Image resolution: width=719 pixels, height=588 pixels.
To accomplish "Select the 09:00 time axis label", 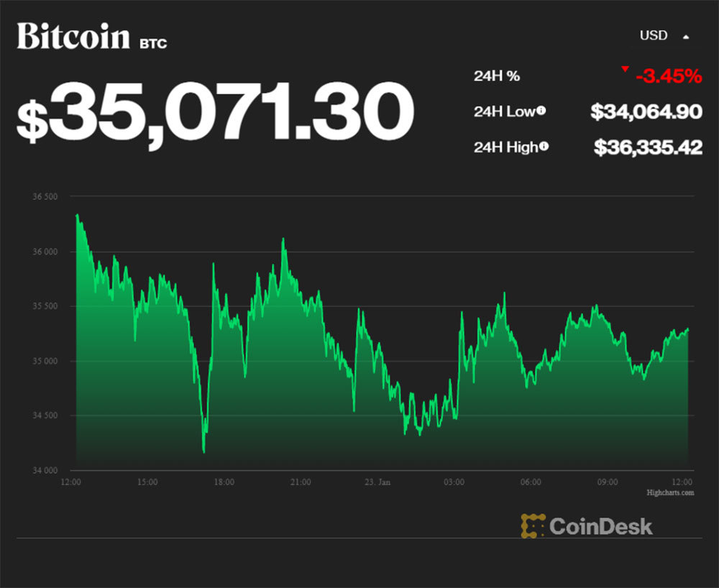I will pos(608,482).
